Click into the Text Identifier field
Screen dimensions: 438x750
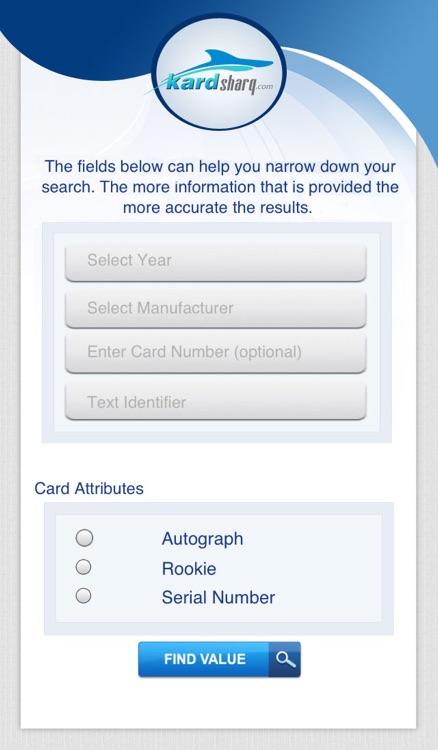coord(216,402)
